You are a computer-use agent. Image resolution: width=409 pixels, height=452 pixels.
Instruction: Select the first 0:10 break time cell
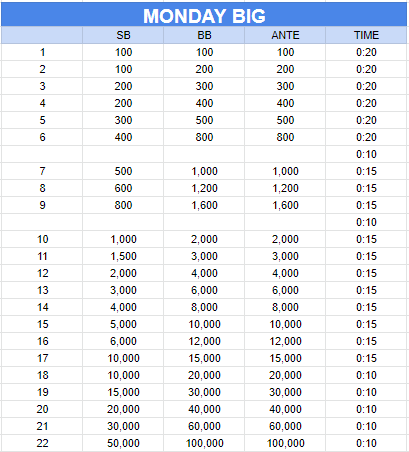[366, 154]
